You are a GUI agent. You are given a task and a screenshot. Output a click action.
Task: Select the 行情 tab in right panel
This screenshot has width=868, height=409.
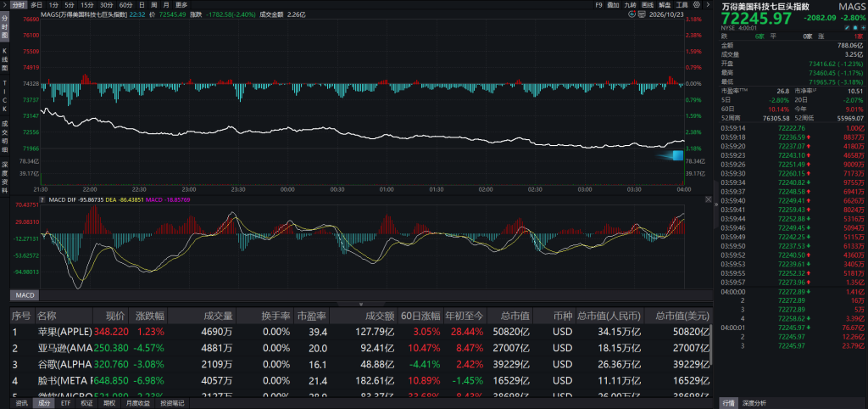728,403
